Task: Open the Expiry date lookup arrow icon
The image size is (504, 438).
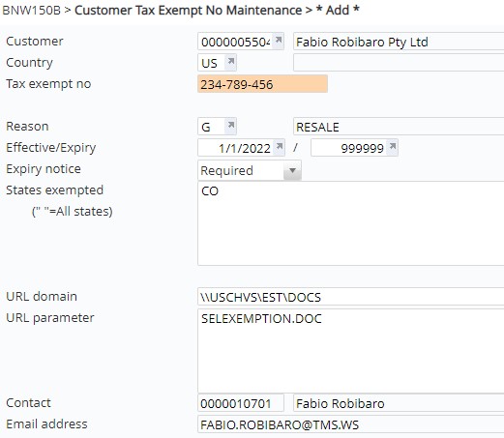Action: click(393, 147)
